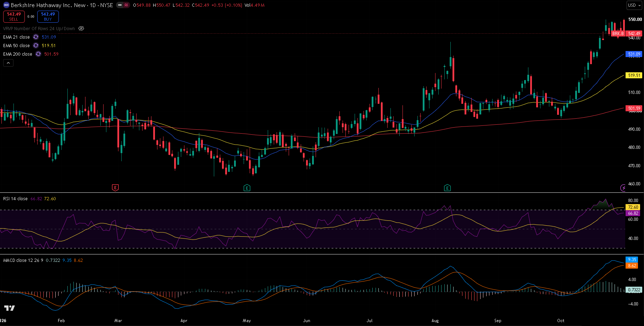Click the pink approximately-equal status icon
The image size is (644, 326).
click(x=126, y=5)
